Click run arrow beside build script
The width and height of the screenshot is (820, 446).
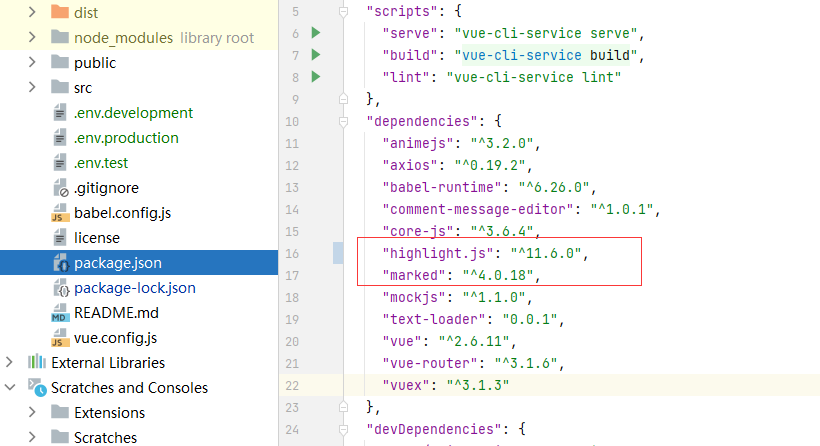pyautogui.click(x=316, y=55)
